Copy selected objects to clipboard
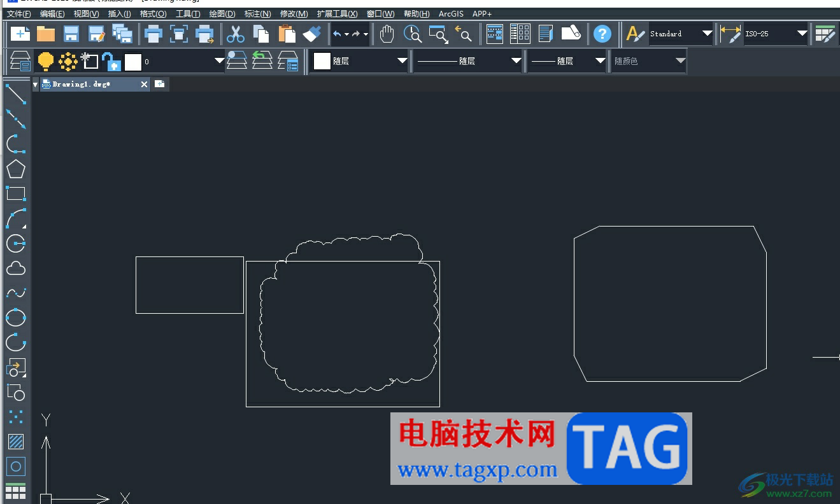This screenshot has width=840, height=504. click(x=261, y=34)
